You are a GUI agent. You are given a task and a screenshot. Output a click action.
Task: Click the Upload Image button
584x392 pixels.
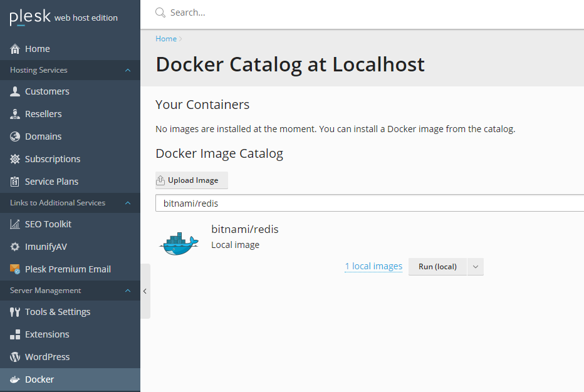[192, 180]
